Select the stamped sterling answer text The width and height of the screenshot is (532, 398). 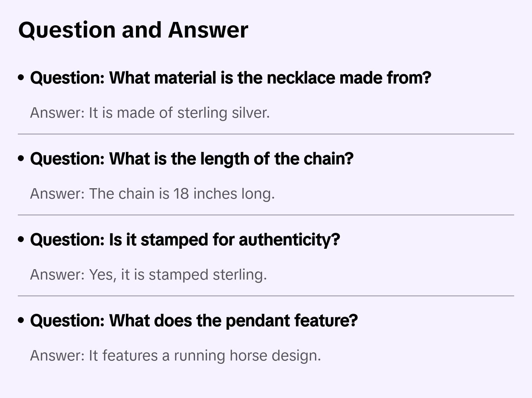point(148,275)
